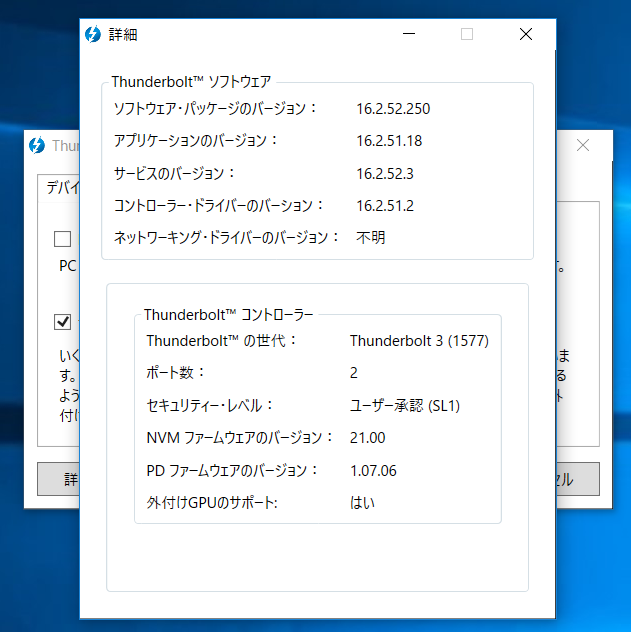Screen dimensions: 631x632
Task: Click NVM ファームウェアのバージョン label
Action: coord(239,438)
